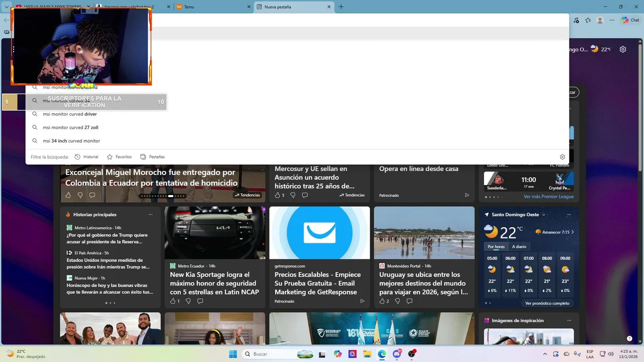Viewport: 644px width, 362px height.
Task: Select the 09:00 hourly forecast
Action: pyautogui.click(x=565, y=274)
